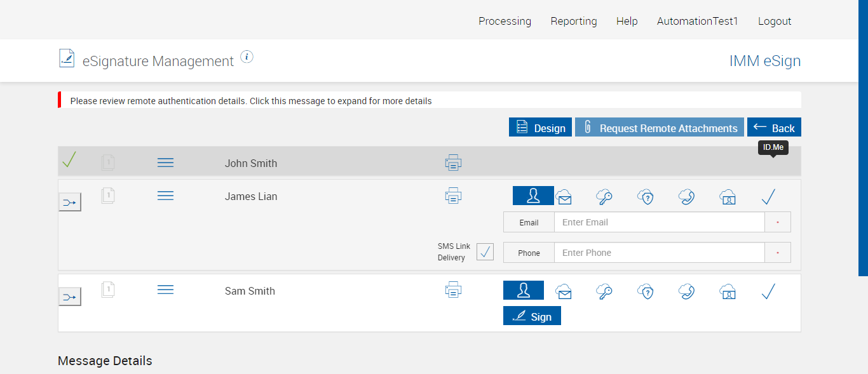
Task: Click in-person signer icon for Sam Smith
Action: point(524,290)
